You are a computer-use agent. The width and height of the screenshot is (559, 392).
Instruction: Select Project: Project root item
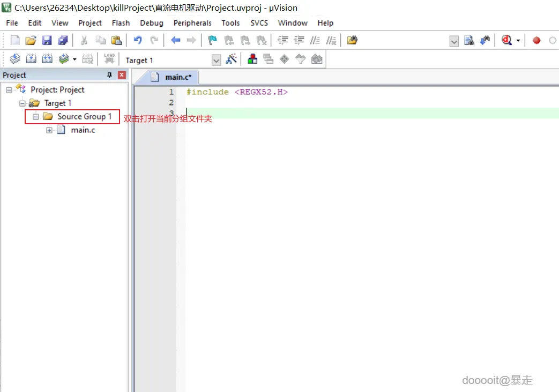coord(57,90)
